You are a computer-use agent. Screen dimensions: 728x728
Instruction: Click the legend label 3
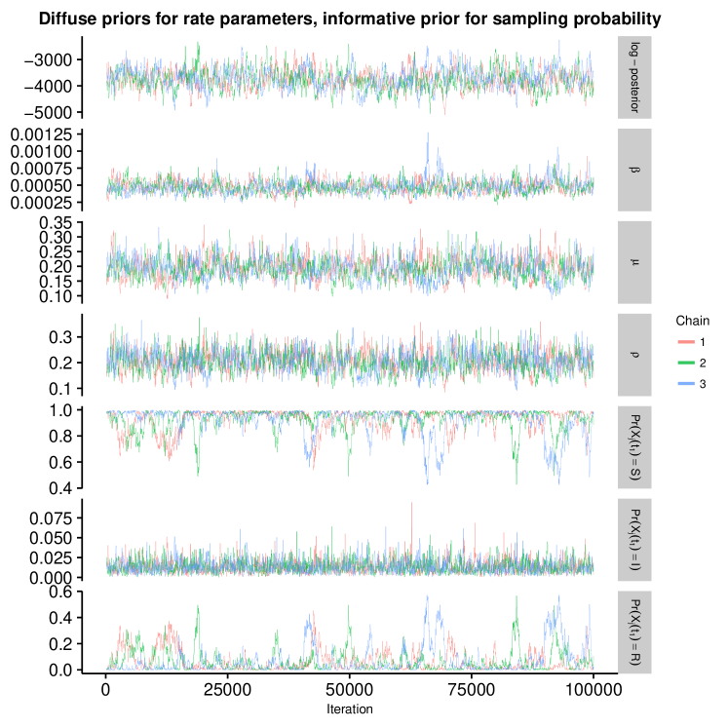click(x=703, y=384)
